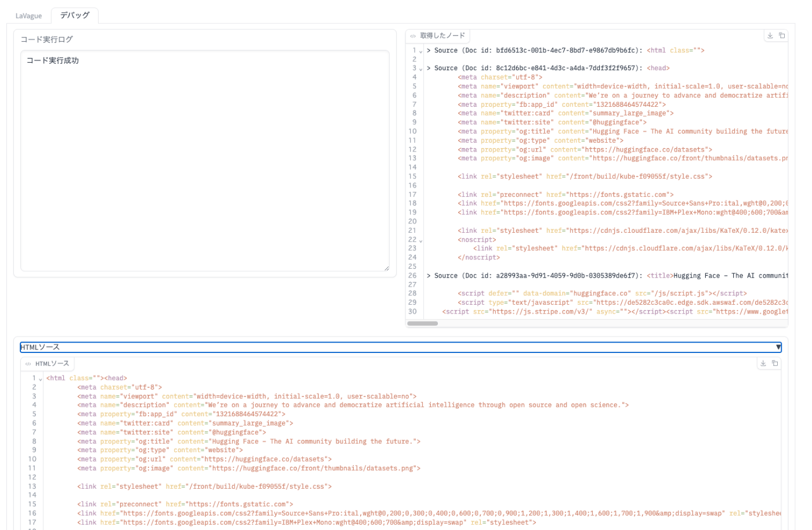Switch to the LaVague tab
The width and height of the screenshot is (812, 530).
tap(28, 16)
